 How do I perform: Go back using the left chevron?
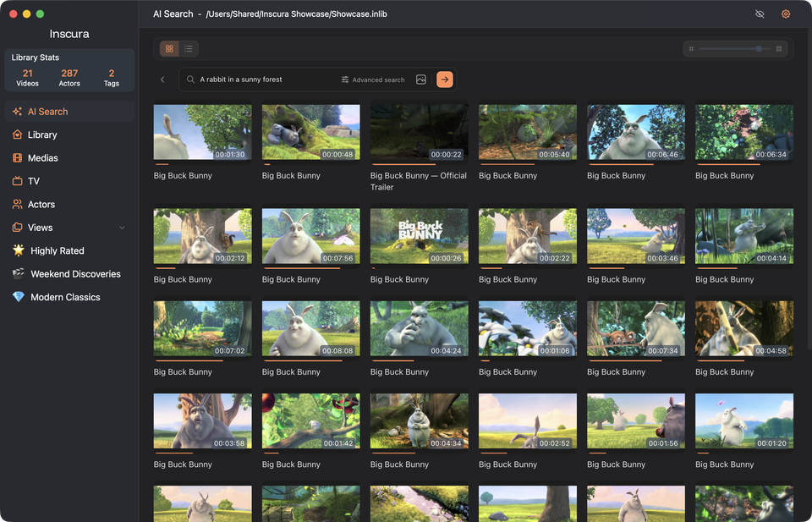(162, 80)
